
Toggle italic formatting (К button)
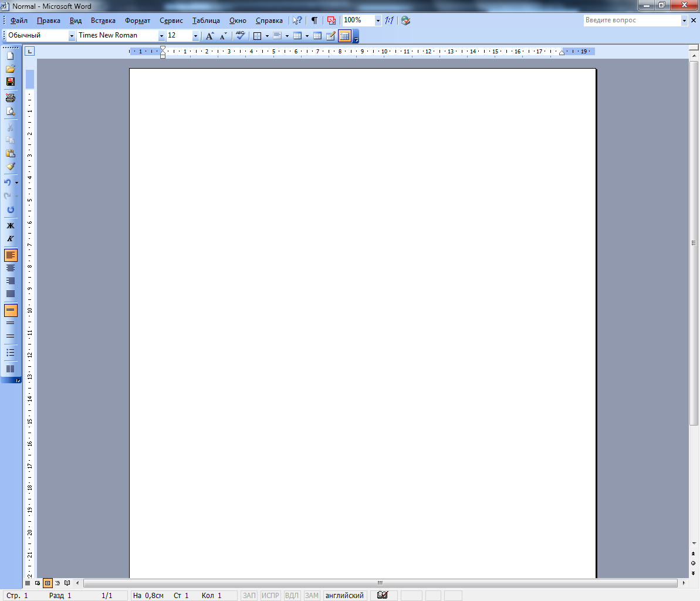[x=10, y=239]
